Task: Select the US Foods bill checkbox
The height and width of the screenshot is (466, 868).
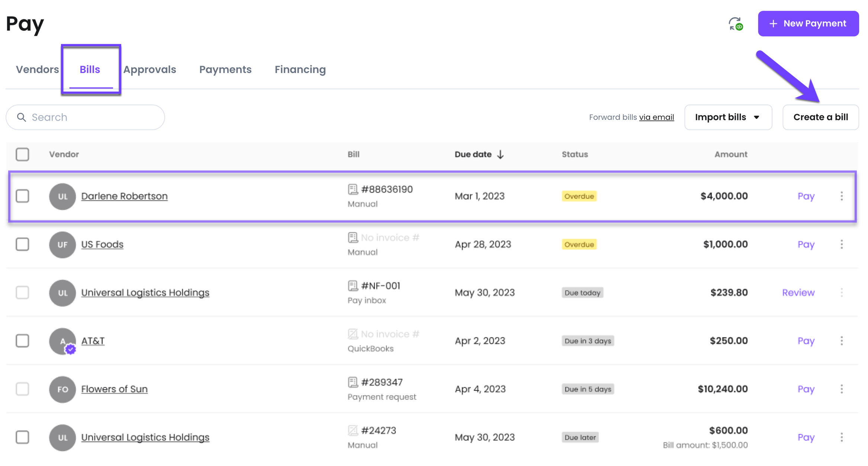Action: click(22, 245)
